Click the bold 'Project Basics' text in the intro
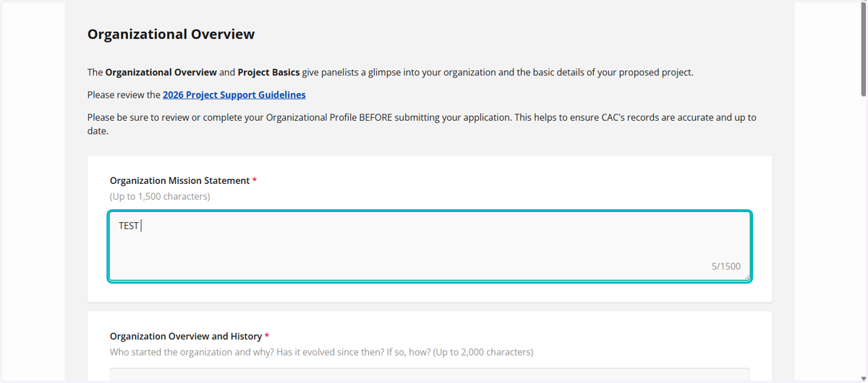Screen dimensions: 868x383 269,72
